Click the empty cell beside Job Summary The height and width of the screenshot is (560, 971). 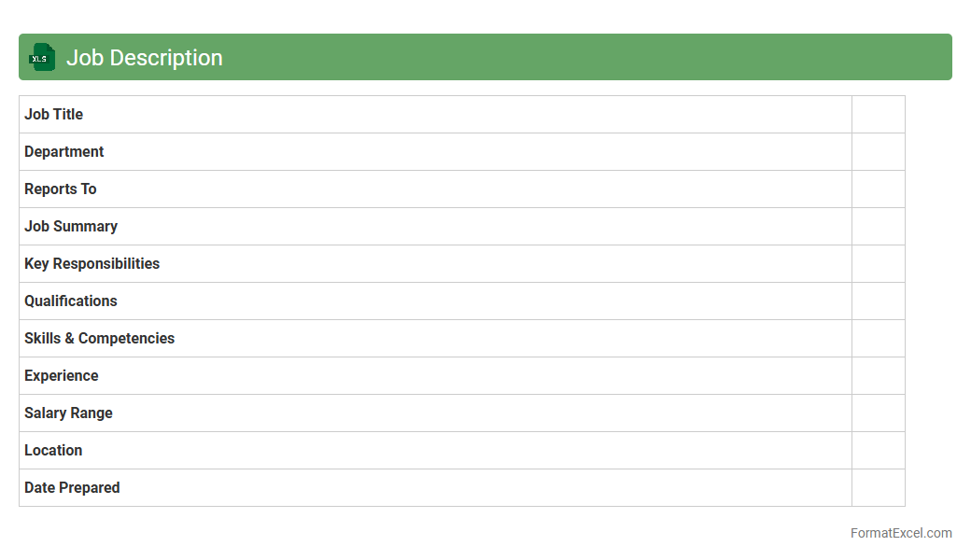[x=878, y=226]
